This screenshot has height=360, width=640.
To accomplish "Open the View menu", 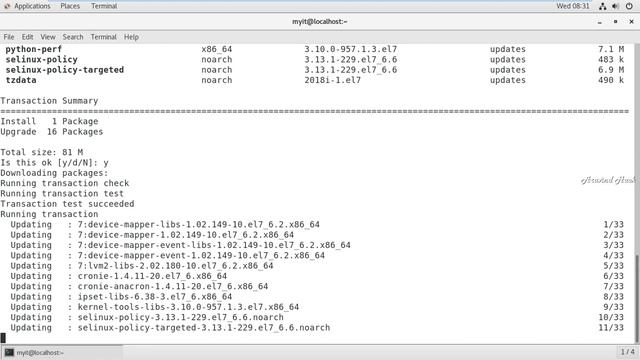I will 48,37.
